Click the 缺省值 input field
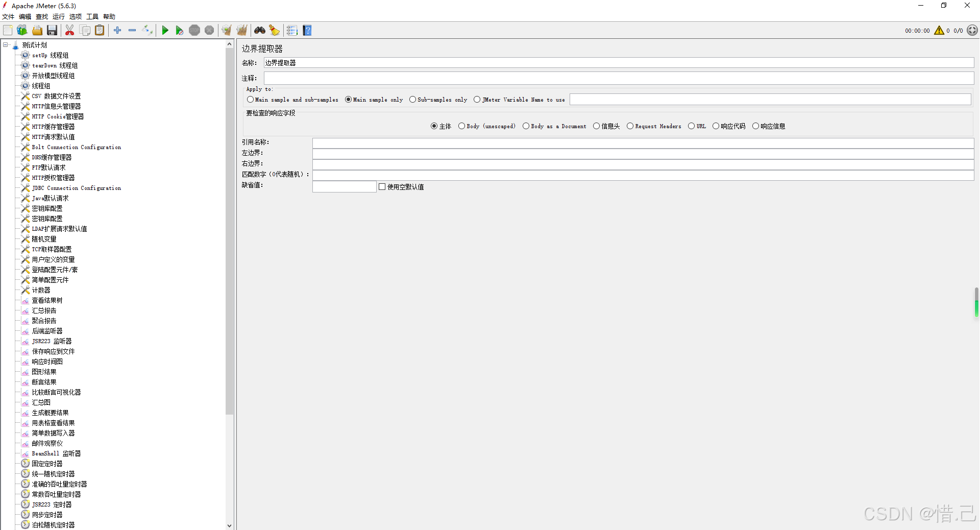Viewport: 980px width, 530px height. point(345,187)
